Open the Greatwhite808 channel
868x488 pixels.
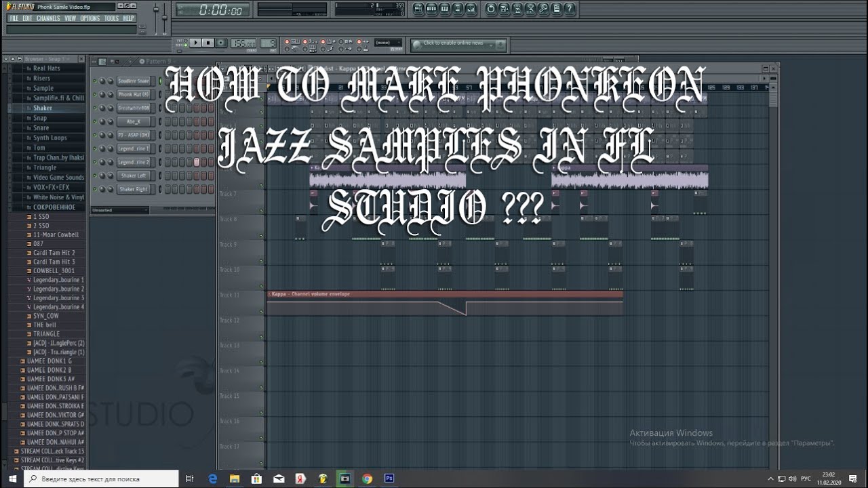[134, 108]
